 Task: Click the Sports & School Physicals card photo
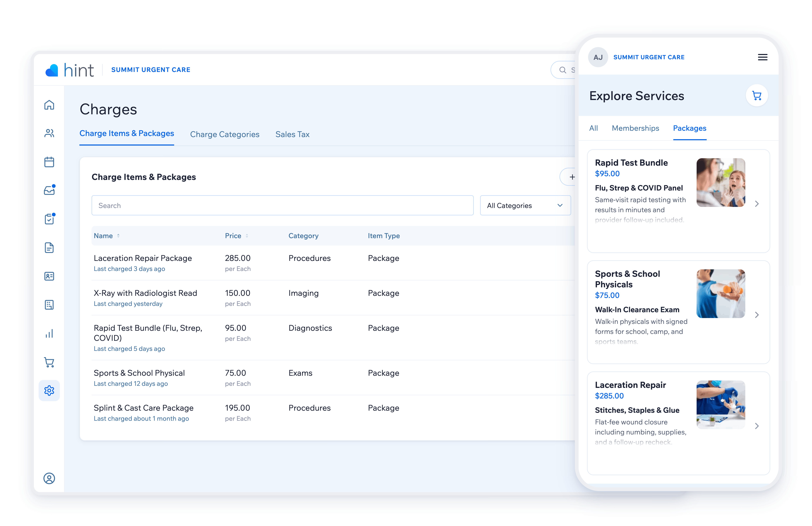pos(721,294)
